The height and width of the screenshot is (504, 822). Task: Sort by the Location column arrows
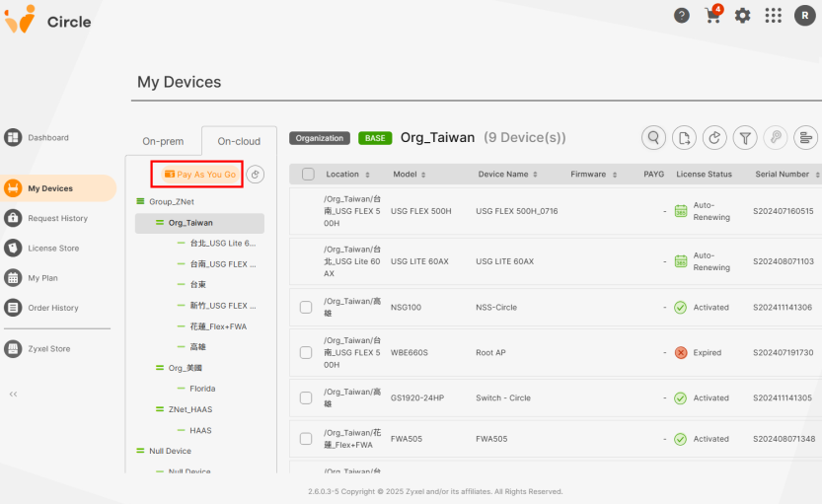click(x=367, y=175)
